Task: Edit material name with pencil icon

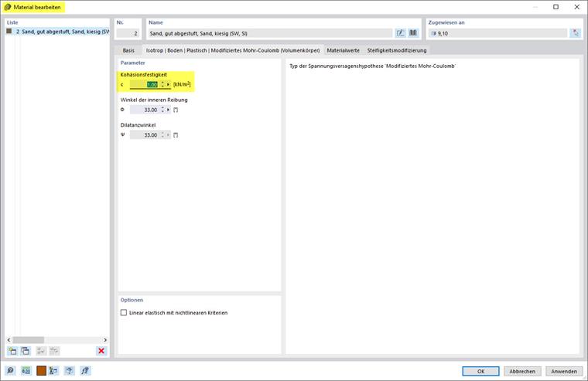Action: [x=401, y=33]
